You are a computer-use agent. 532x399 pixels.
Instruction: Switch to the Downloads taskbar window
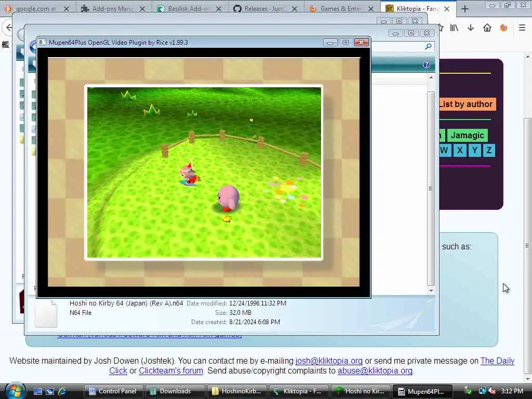[175, 391]
